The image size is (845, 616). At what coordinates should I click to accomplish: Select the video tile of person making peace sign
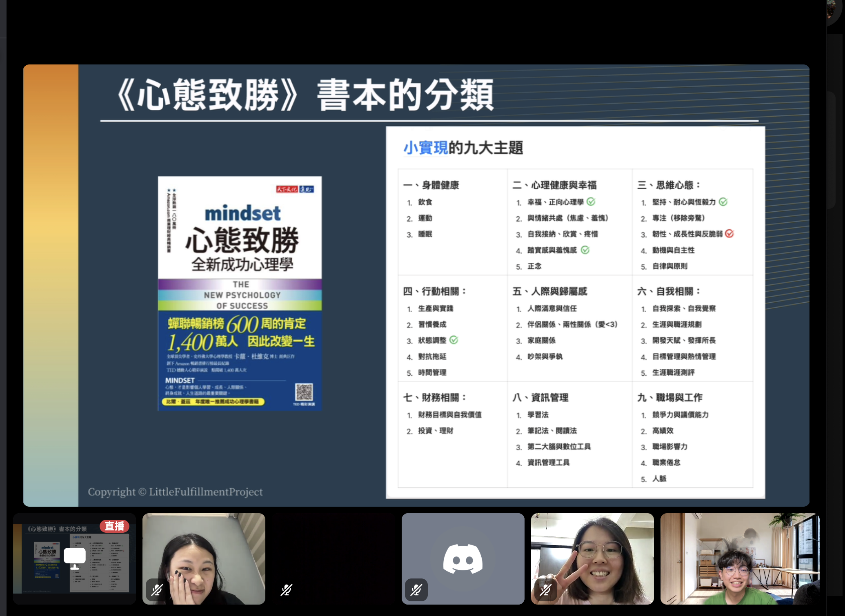click(592, 558)
